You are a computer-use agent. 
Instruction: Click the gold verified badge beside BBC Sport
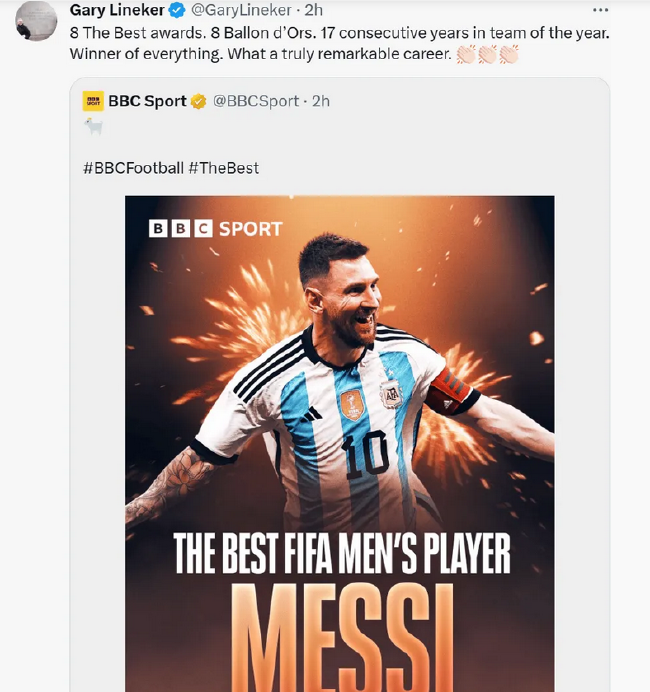pyautogui.click(x=198, y=101)
